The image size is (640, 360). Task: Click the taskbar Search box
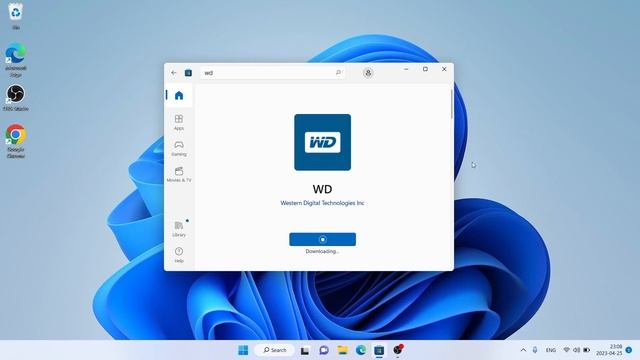point(275,350)
